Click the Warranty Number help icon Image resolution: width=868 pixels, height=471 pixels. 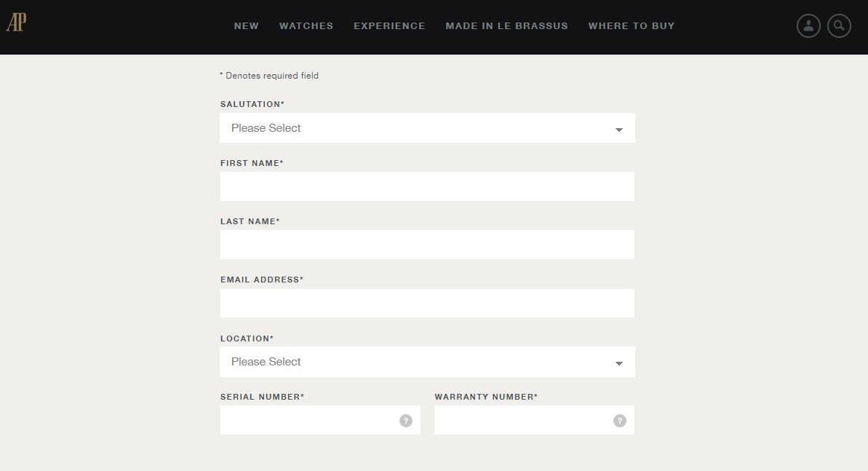click(620, 421)
